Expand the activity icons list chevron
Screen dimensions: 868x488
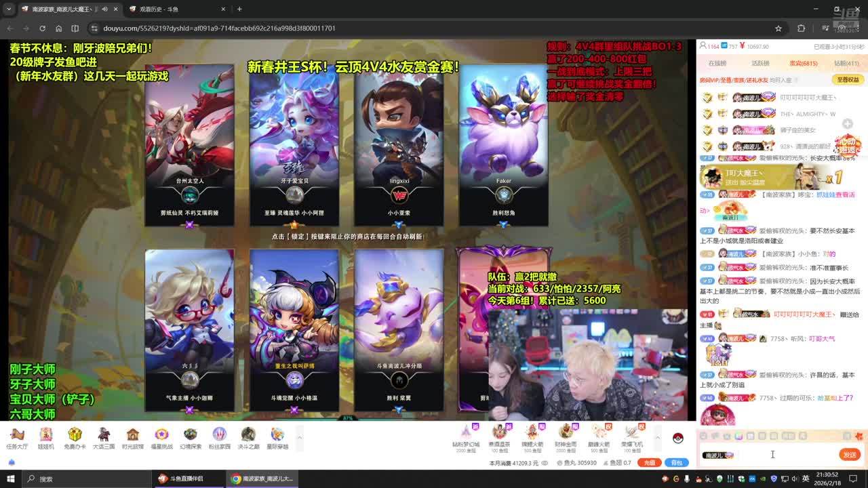pos(300,438)
